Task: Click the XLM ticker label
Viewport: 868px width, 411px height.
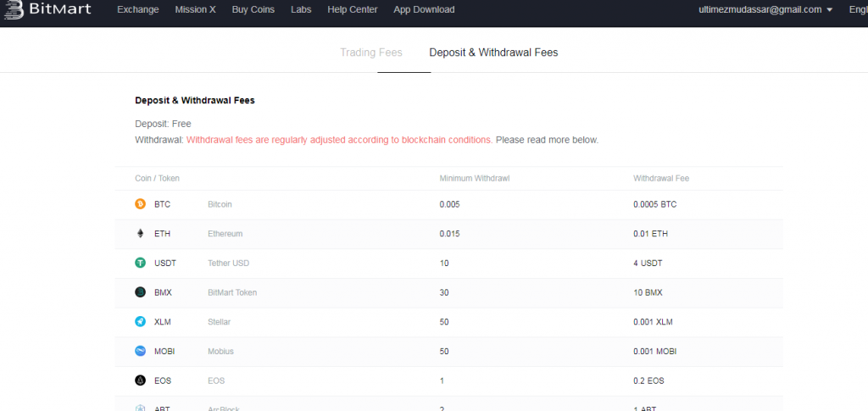Action: click(164, 321)
